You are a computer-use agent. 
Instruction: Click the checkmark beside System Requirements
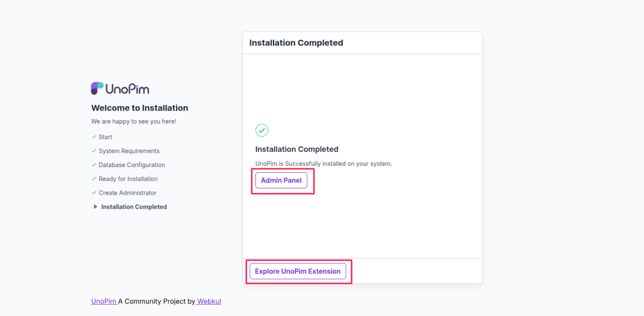point(94,151)
